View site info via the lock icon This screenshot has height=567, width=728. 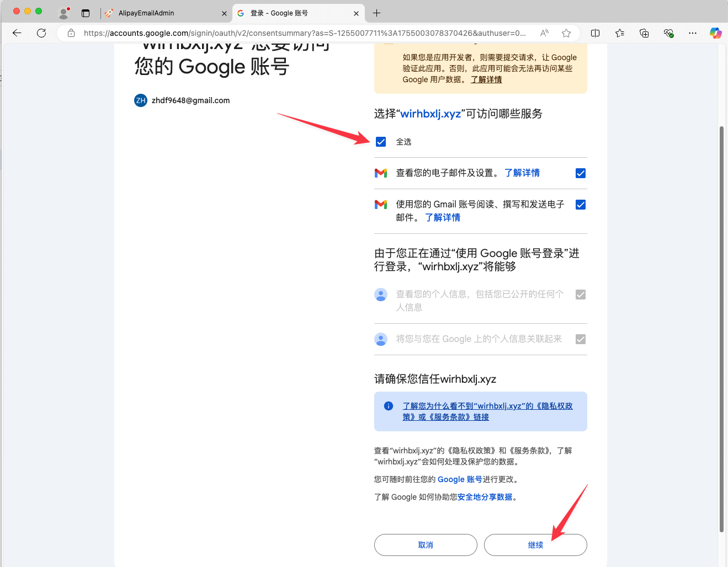click(x=71, y=33)
